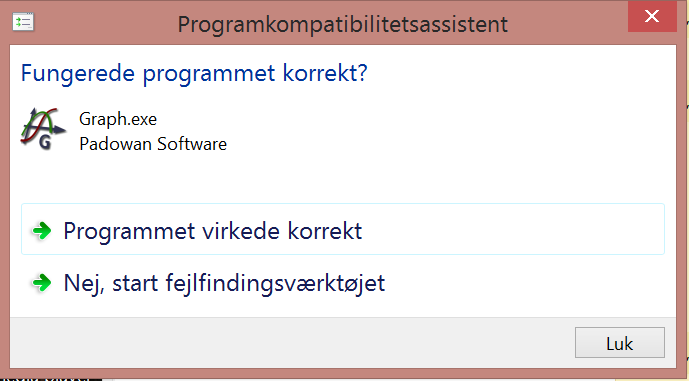This screenshot has height=381, width=689.
Task: Click the gray footer bar left of Luk
Action: [x=290, y=343]
